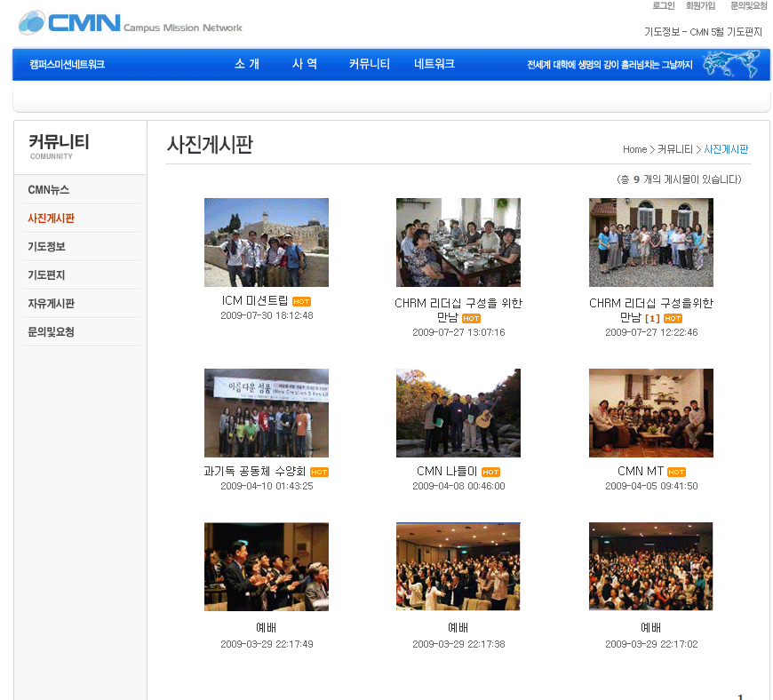Click 사진게시판 in the breadcrumb
The height and width of the screenshot is (700, 773).
pos(726,149)
